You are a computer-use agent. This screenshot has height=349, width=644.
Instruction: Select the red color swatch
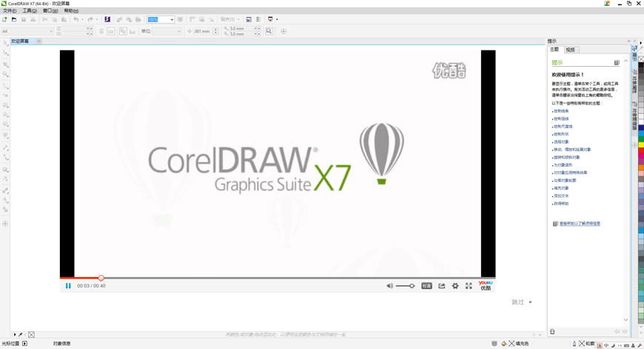click(x=641, y=151)
